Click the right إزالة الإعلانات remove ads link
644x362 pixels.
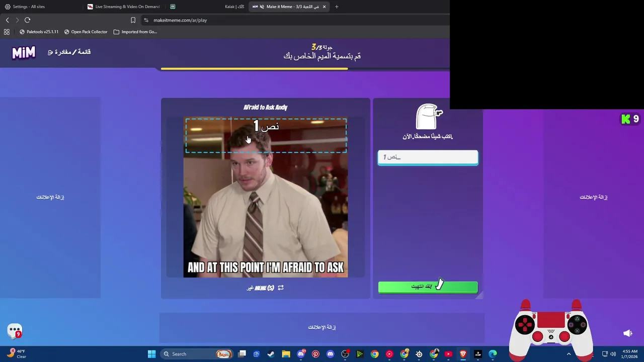click(x=594, y=197)
